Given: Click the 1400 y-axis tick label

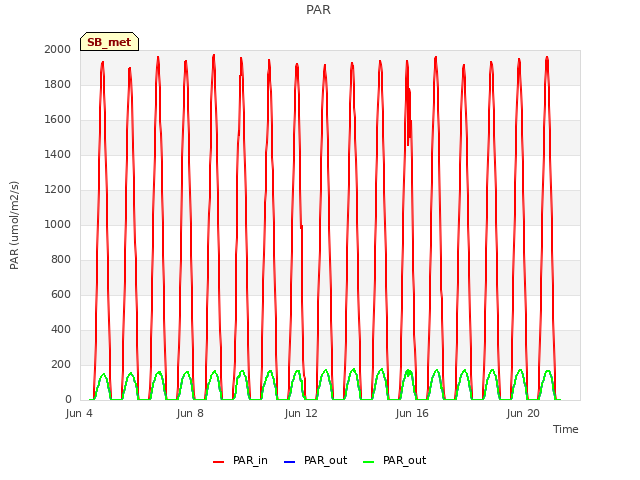Looking at the screenshot, I should coord(58,154).
